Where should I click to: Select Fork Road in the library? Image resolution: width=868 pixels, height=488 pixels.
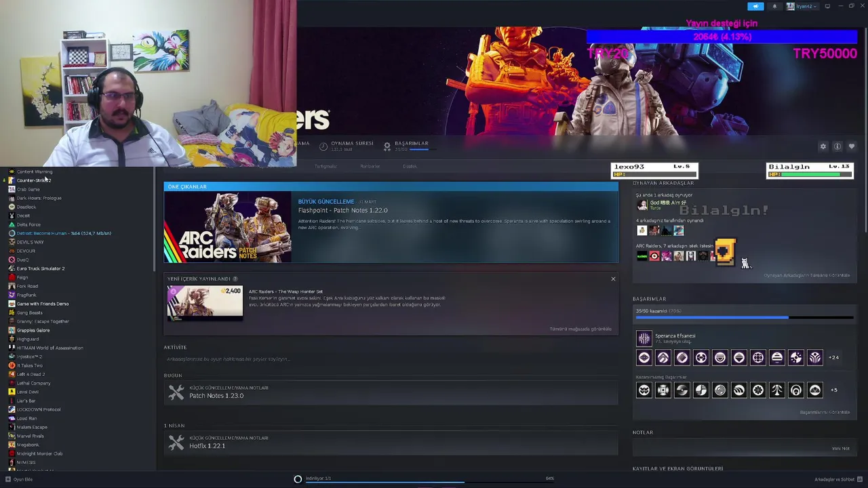[x=27, y=286]
